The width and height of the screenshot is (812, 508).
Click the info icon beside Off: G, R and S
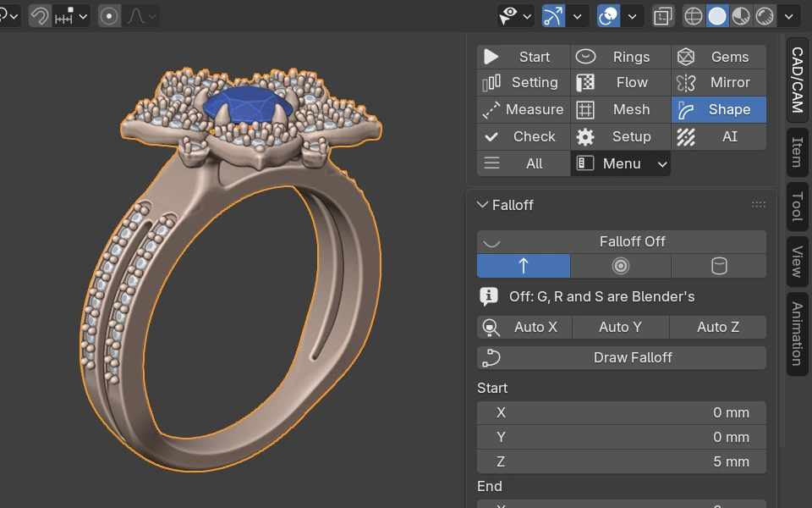coord(489,296)
